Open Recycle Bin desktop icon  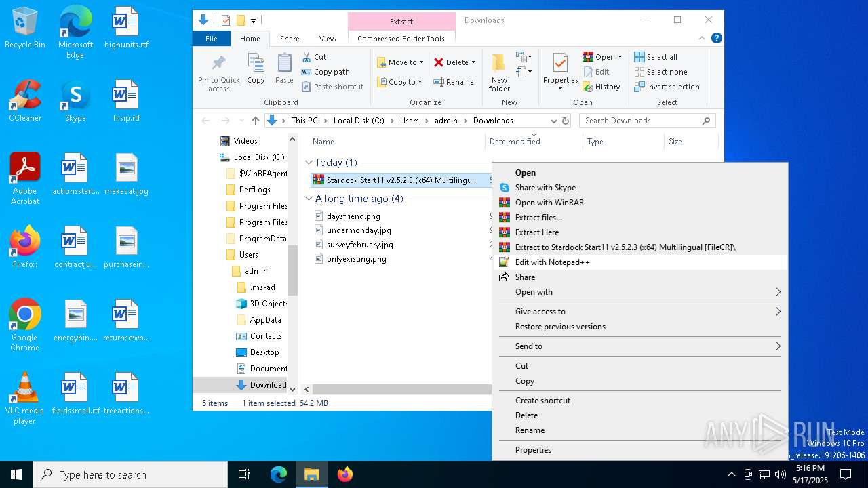[x=25, y=28]
